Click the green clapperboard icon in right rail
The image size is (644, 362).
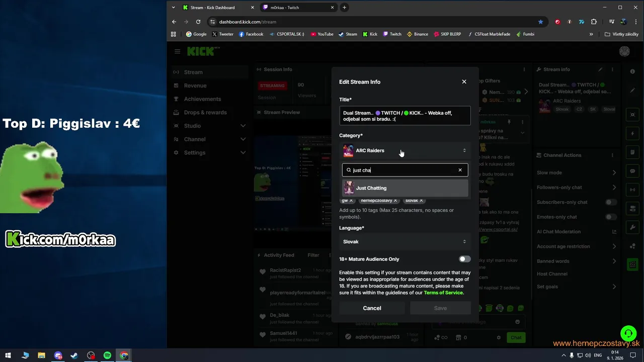tap(632, 264)
